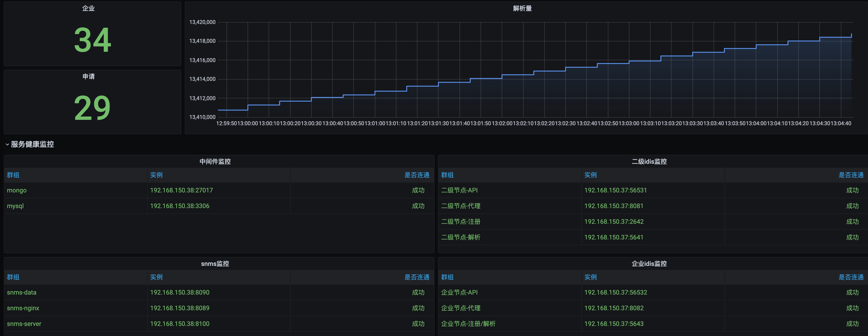Viewport: 868px width, 336px height.
Task: Sort snms监控 table by 实例 column
Action: (x=156, y=277)
